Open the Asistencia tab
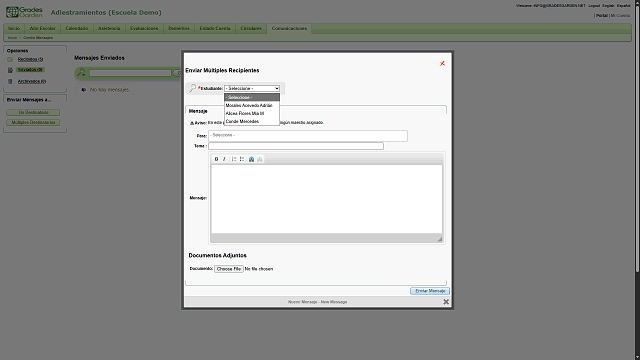The image size is (640, 360). (109, 29)
